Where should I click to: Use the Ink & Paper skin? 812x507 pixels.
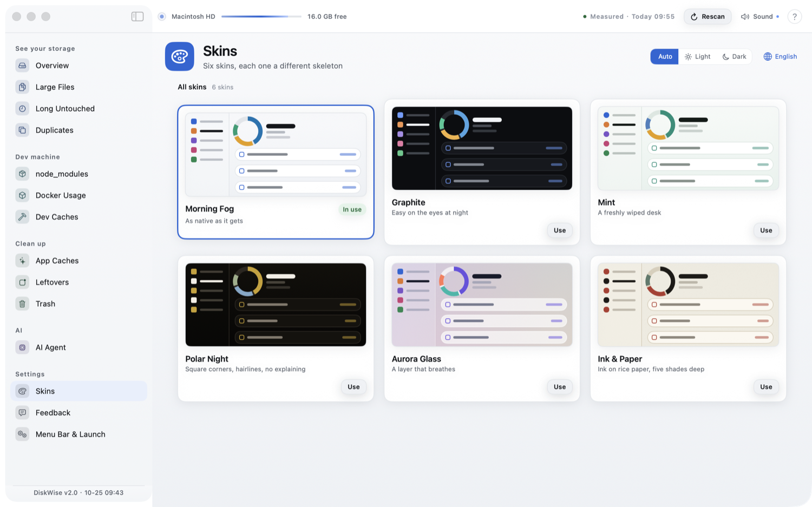tap(766, 387)
